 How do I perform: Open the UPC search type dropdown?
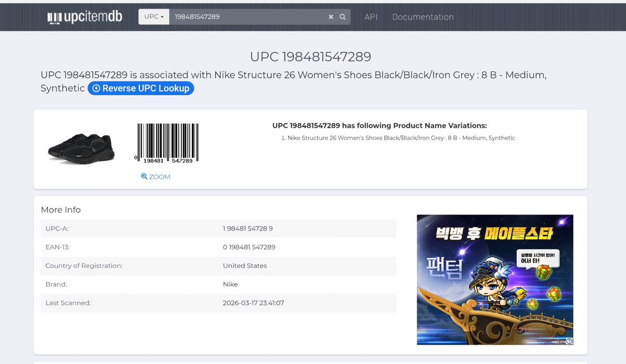click(x=153, y=17)
